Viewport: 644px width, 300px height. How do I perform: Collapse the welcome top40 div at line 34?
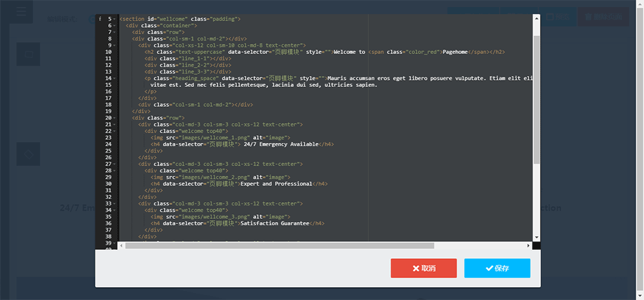tap(114, 210)
